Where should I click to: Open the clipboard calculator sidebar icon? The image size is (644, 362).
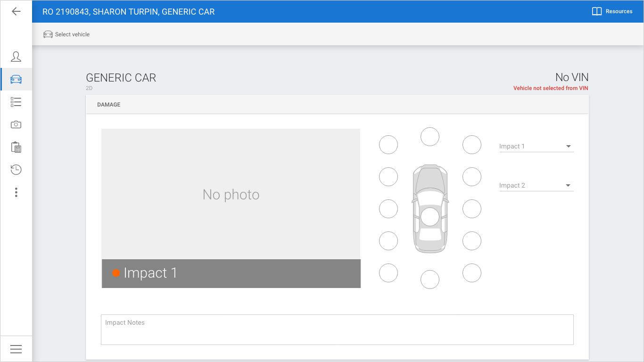tap(16, 147)
